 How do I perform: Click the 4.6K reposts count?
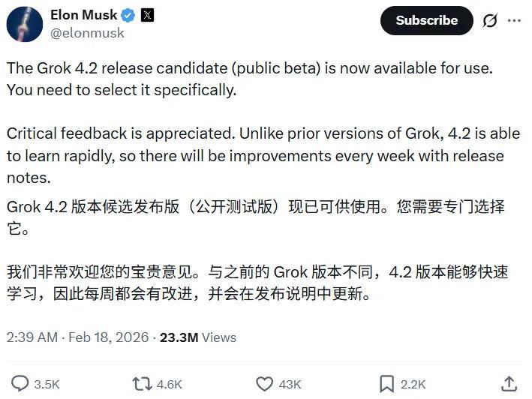pyautogui.click(x=170, y=384)
